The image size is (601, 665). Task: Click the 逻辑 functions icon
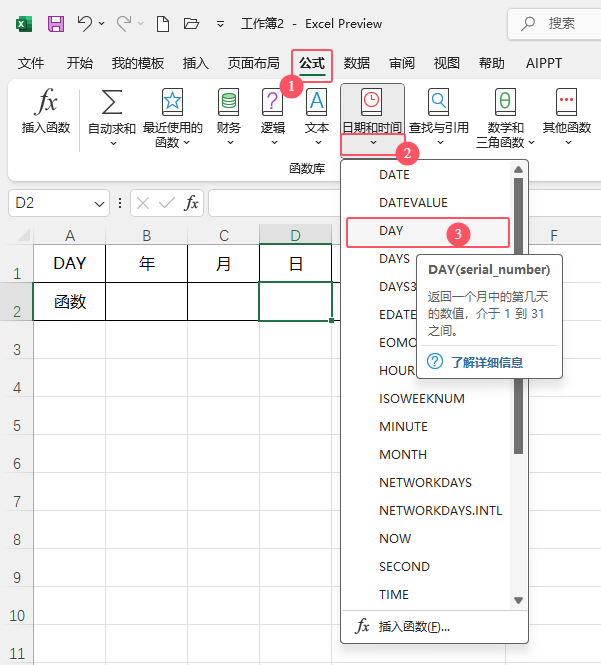click(272, 102)
